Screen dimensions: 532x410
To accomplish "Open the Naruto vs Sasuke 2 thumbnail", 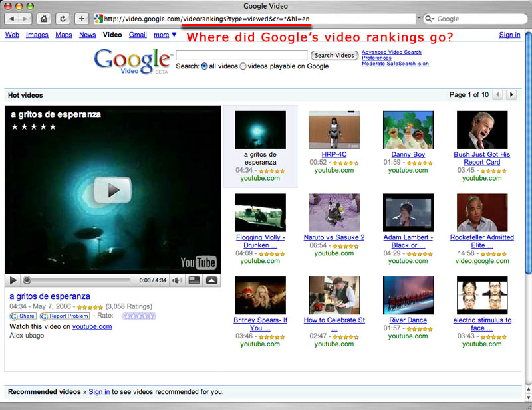I will 334,213.
